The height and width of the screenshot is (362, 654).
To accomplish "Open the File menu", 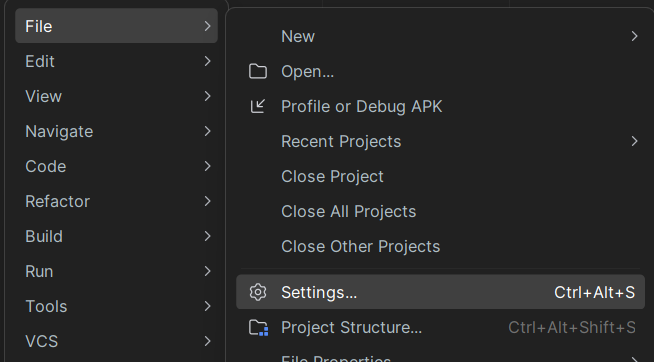I will [116, 26].
